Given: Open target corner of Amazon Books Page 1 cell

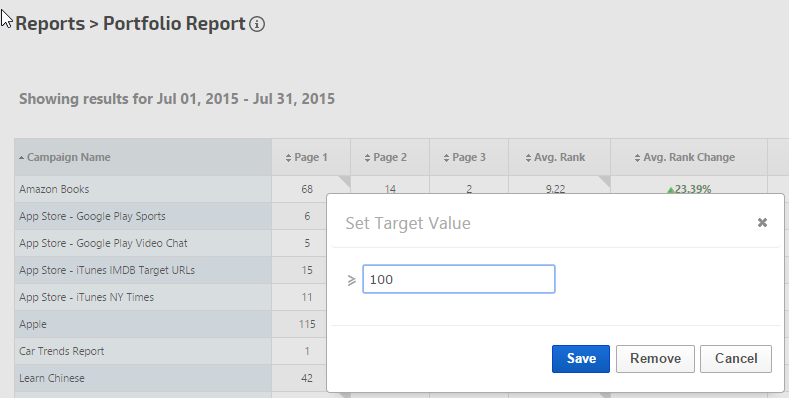Looking at the screenshot, I should click(345, 181).
